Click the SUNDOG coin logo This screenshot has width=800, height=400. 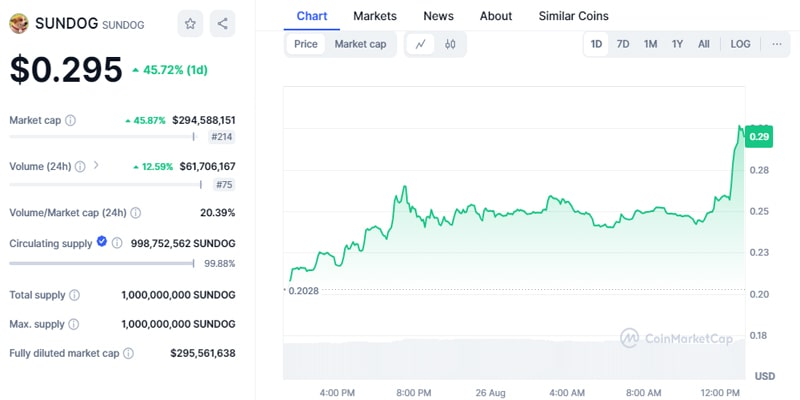(18, 23)
